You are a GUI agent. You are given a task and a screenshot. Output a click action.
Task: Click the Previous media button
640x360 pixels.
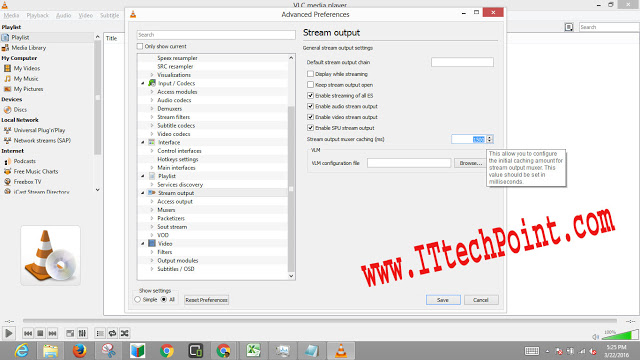[28, 333]
